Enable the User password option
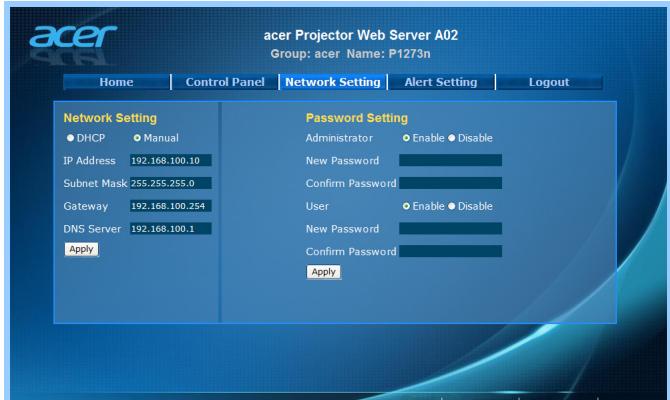 (x=406, y=206)
